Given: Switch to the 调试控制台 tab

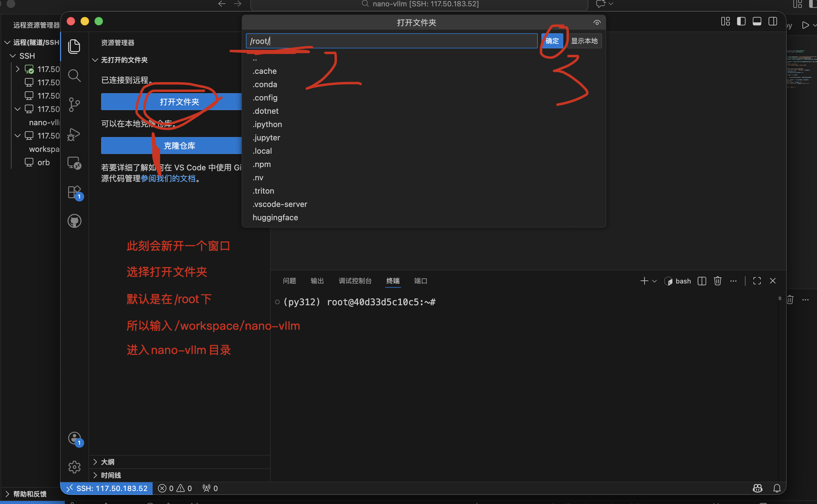Looking at the screenshot, I should click(355, 281).
